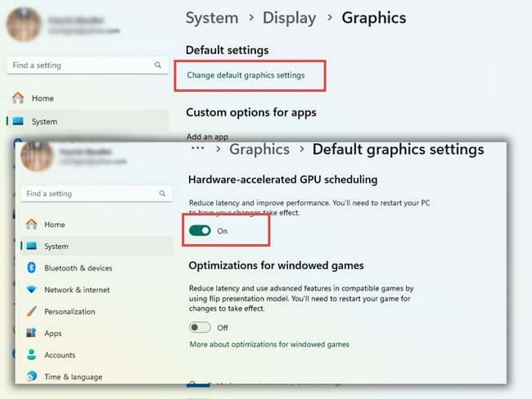Click the Find a setting box in the front window
Image resolution: width=532 pixels, height=399 pixels.
[90, 194]
